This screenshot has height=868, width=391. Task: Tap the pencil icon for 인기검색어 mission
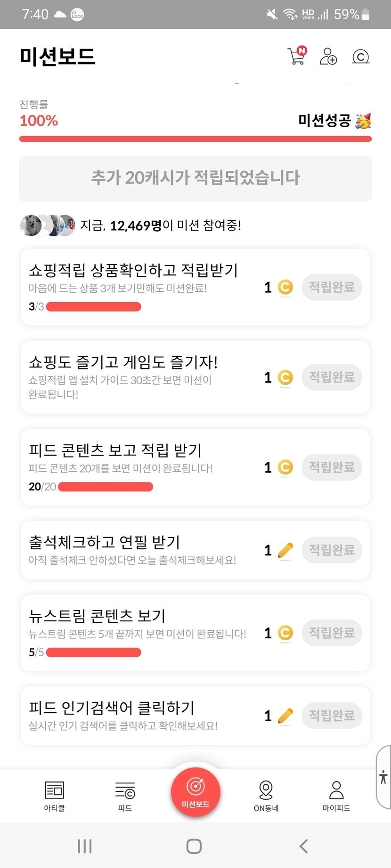pos(285,716)
